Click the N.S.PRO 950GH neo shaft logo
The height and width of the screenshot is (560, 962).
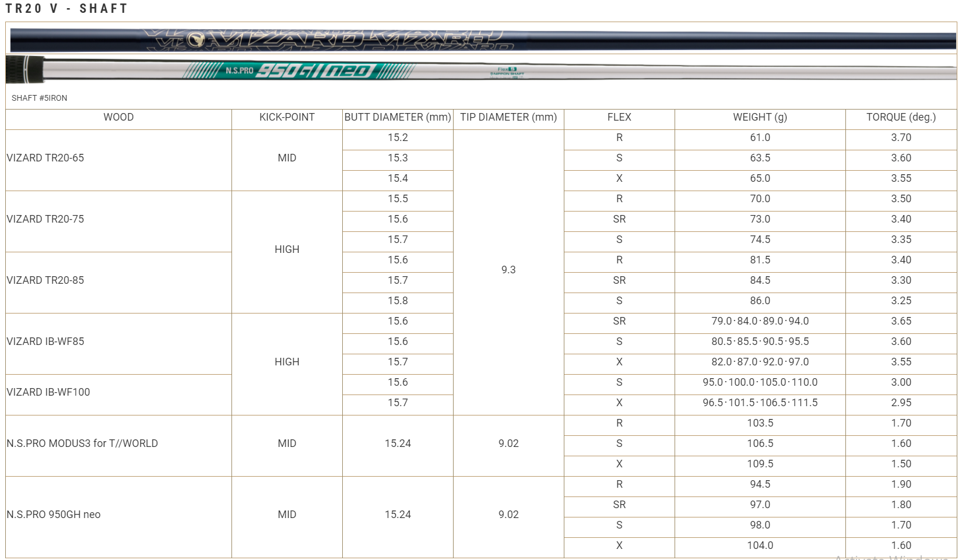point(299,71)
